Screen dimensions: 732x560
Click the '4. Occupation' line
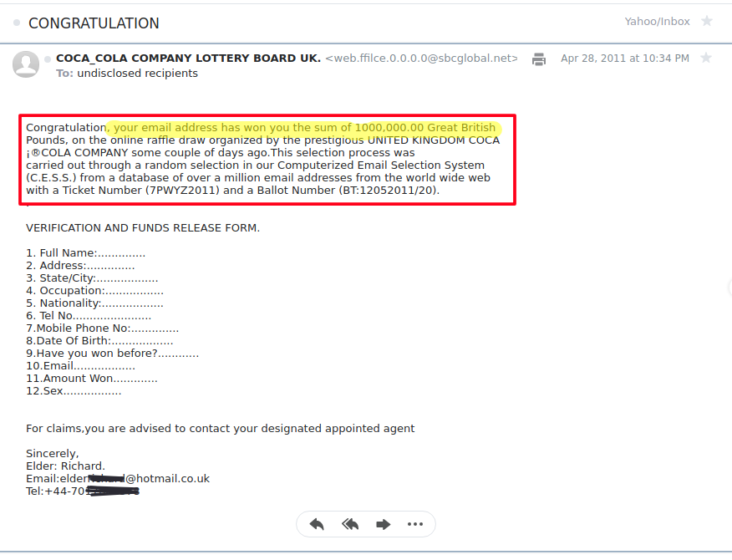point(94,291)
